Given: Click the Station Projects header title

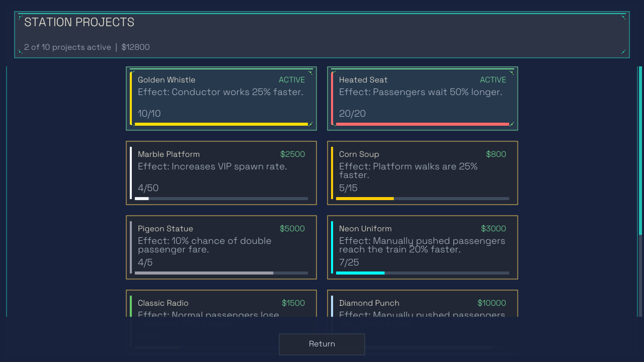Looking at the screenshot, I should [x=79, y=22].
